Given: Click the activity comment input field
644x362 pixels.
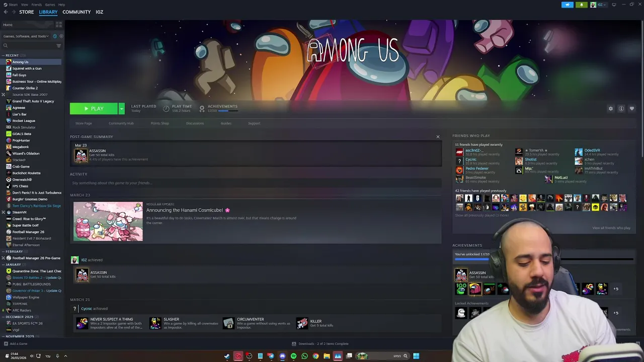Looking at the screenshot, I should tap(256, 183).
